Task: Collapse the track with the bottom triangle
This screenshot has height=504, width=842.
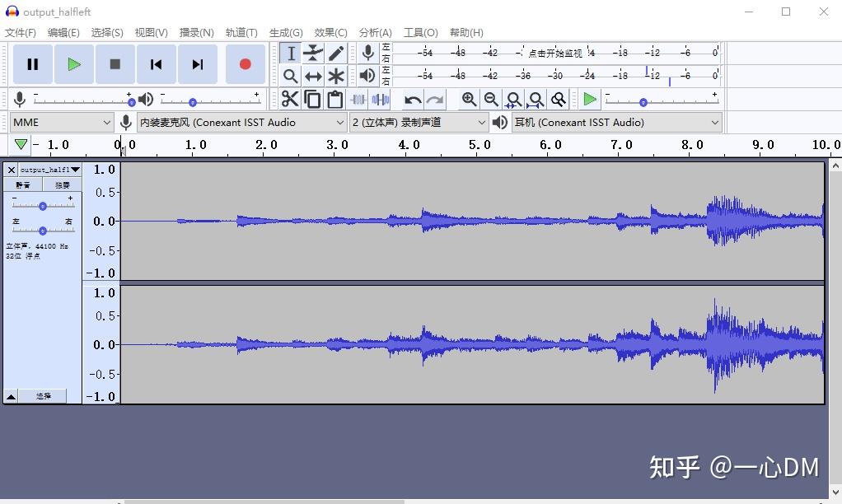Action: coord(11,397)
